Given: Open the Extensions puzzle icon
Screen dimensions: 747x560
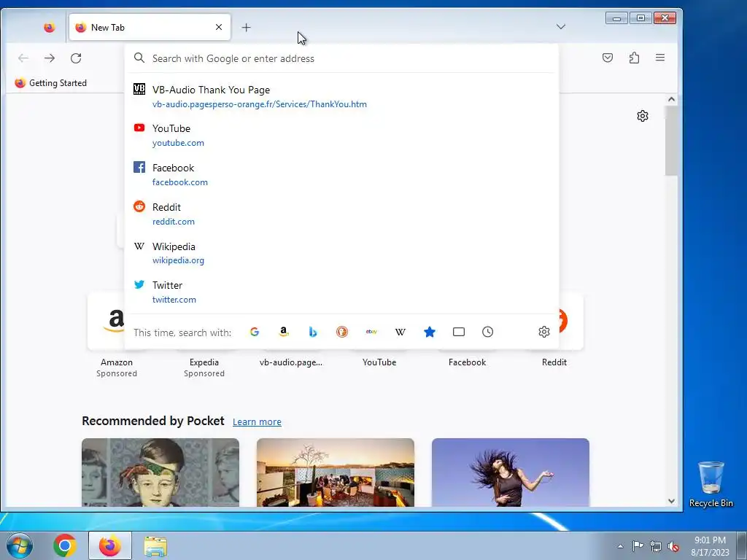Looking at the screenshot, I should click(634, 58).
